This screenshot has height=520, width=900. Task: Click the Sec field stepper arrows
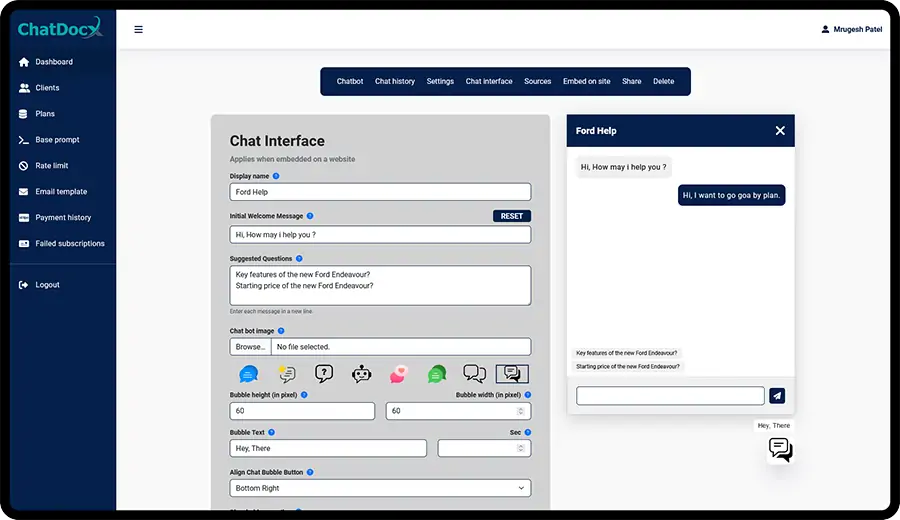click(520, 449)
